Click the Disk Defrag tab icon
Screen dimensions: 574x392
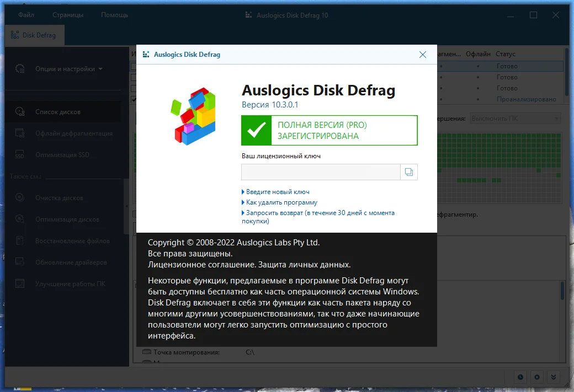tap(15, 35)
